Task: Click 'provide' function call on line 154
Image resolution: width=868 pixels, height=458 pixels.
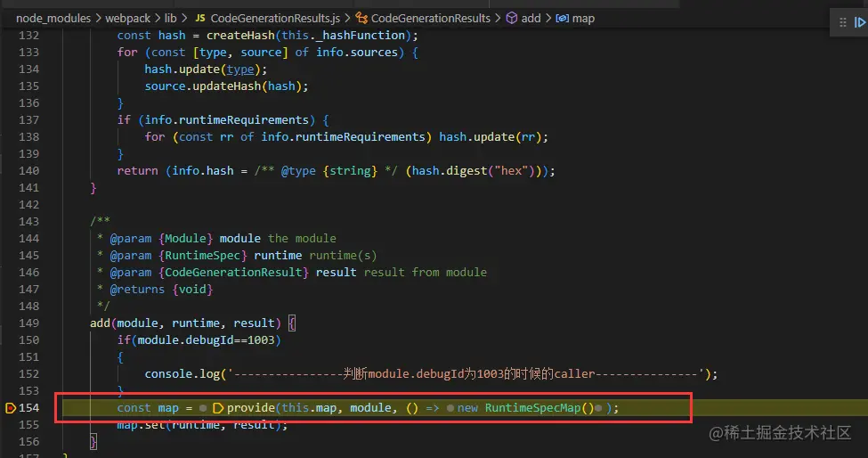Action: click(x=251, y=408)
